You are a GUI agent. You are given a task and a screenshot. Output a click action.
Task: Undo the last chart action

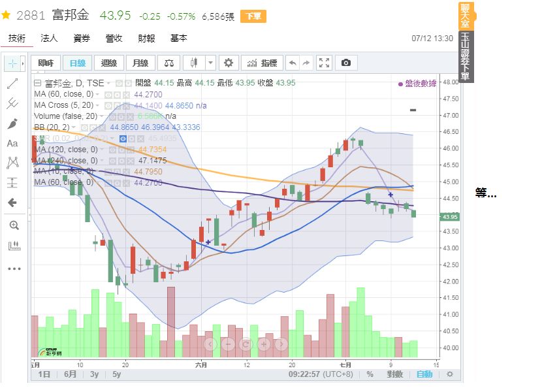point(293,63)
